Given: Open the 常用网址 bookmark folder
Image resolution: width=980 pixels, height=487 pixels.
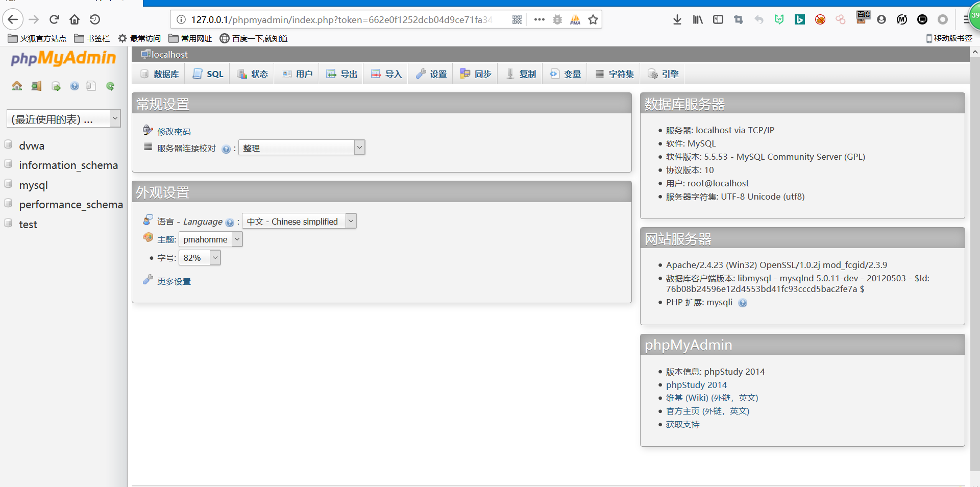Looking at the screenshot, I should point(190,38).
